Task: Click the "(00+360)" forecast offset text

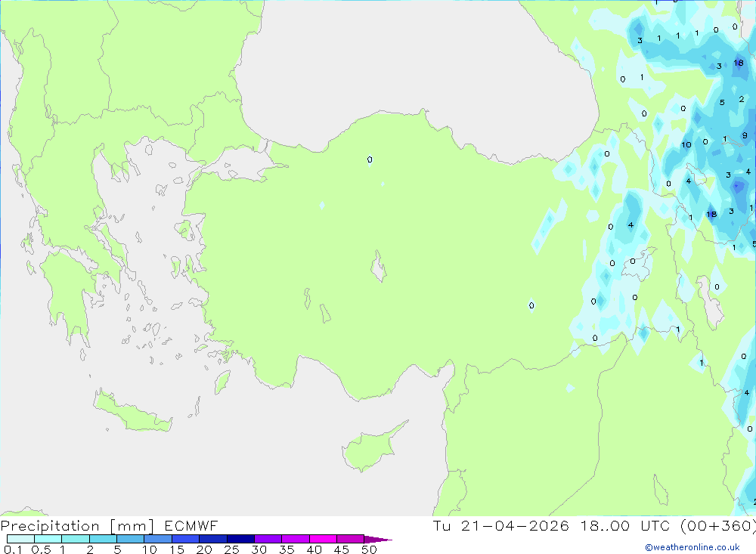Action: click(718, 525)
